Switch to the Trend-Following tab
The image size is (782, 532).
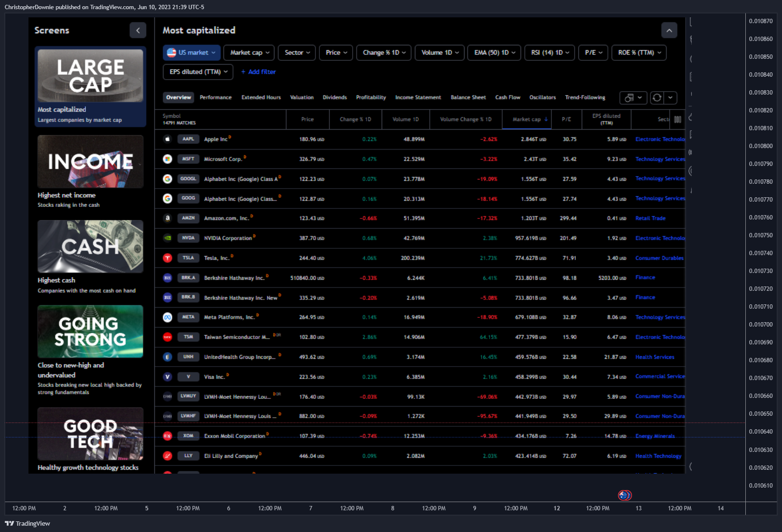click(x=585, y=97)
